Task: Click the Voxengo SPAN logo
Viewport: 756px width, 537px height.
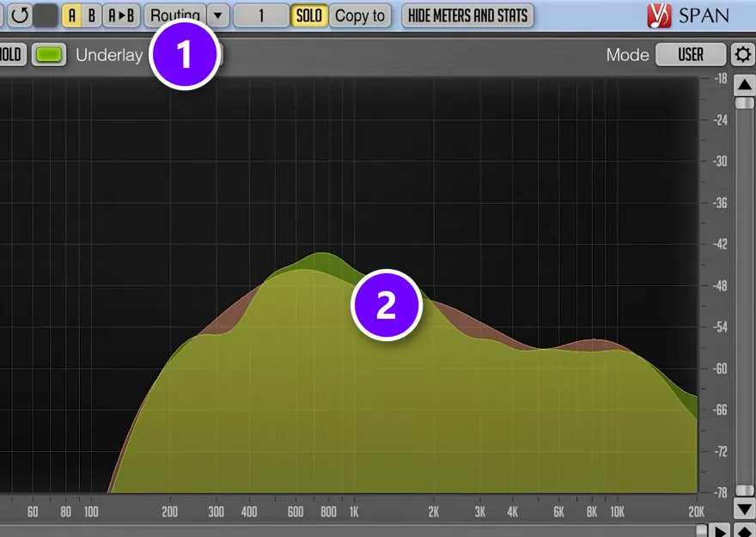Action: [x=688, y=15]
